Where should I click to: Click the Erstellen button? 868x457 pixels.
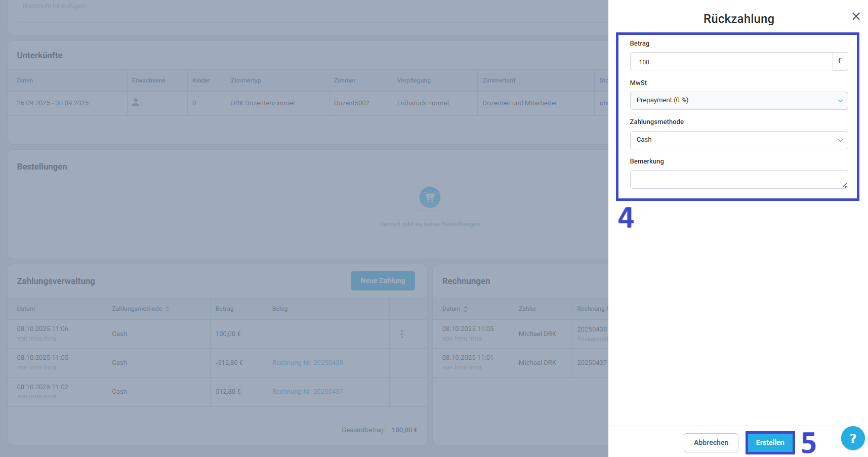point(770,442)
